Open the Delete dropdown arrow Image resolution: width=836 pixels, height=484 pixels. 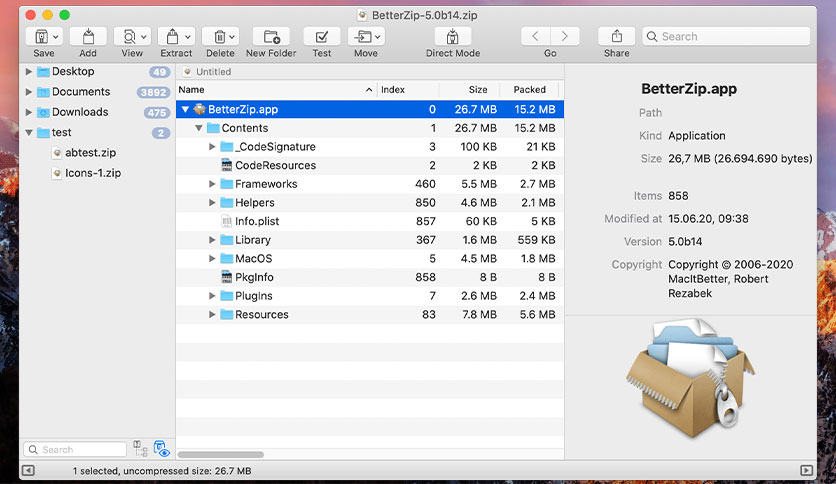pos(232,37)
